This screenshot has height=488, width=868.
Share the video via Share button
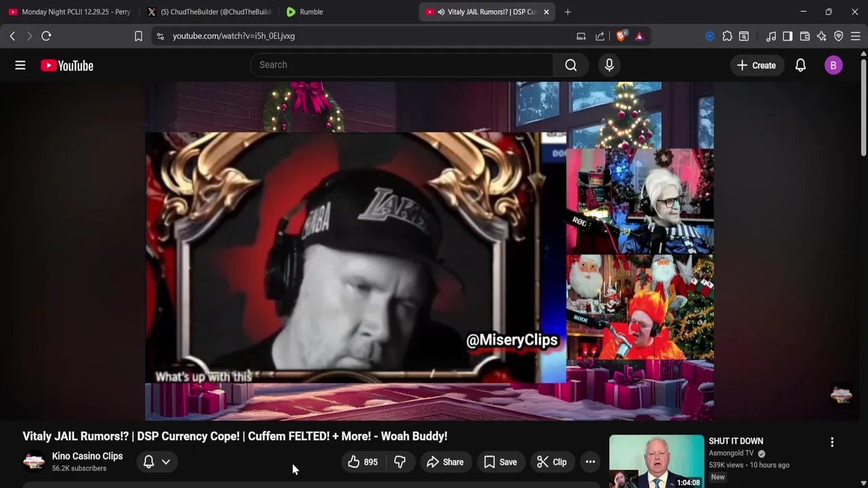(x=445, y=462)
